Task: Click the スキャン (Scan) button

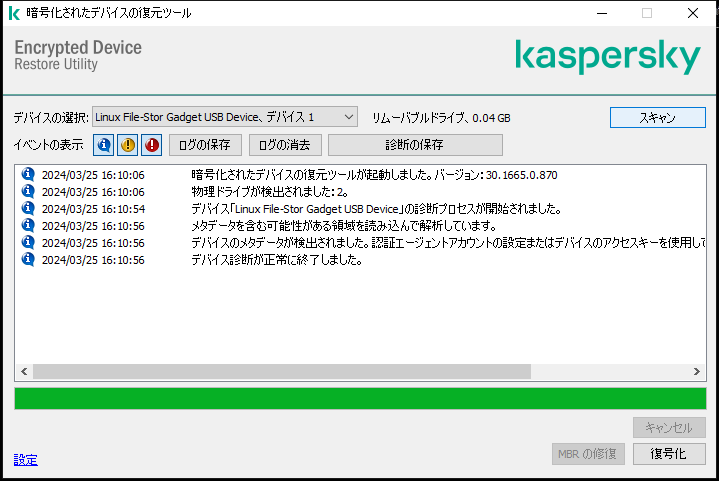Action: [x=658, y=118]
